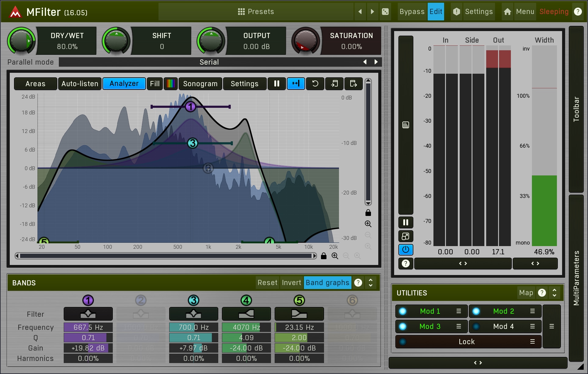Select band 3 filter type icon
The image size is (588, 374).
click(194, 313)
